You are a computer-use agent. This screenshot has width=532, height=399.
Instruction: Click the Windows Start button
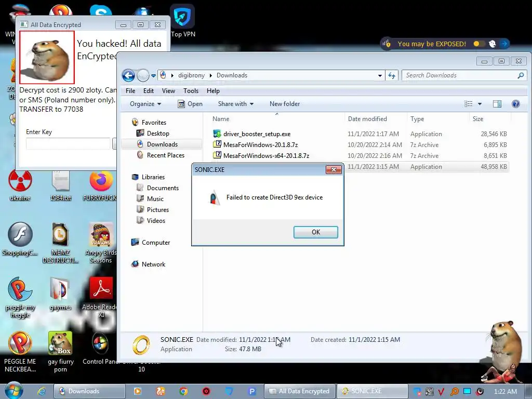click(x=14, y=391)
